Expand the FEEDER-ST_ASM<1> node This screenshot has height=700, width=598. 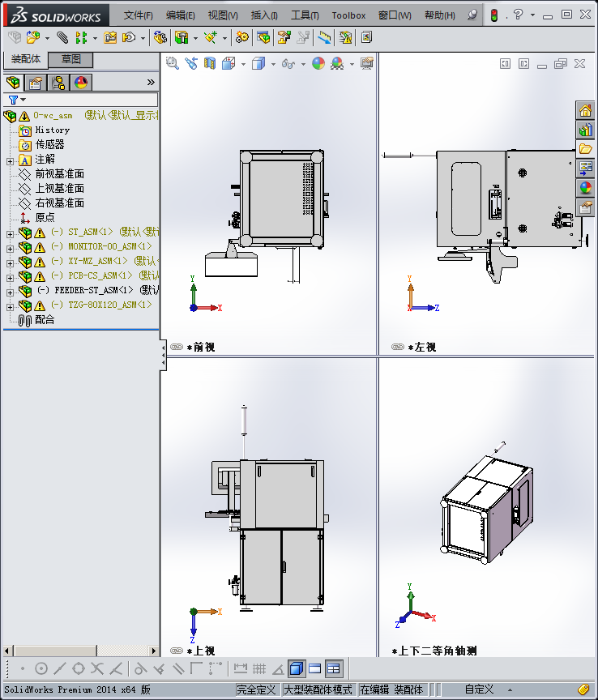coord(10,292)
